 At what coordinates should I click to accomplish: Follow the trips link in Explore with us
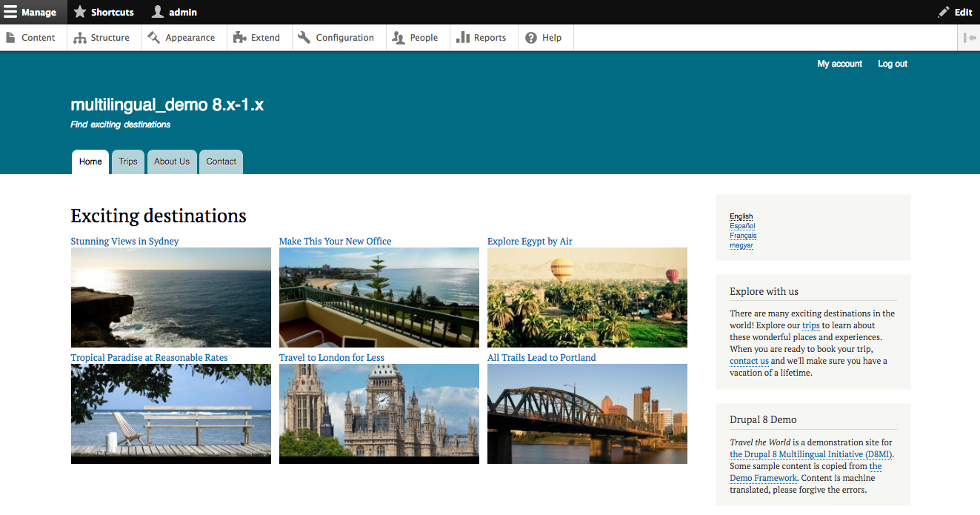click(x=811, y=325)
